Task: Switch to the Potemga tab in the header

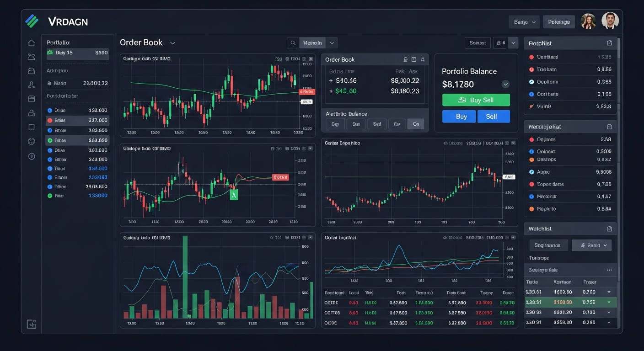Action: [558, 21]
